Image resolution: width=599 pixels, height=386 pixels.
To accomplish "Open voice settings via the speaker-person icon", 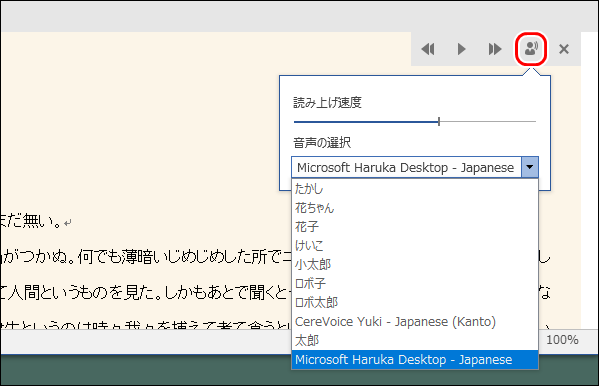I will click(x=531, y=49).
